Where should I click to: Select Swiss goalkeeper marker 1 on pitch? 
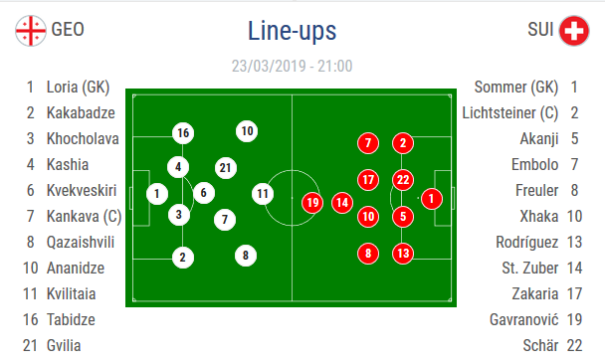coord(432,199)
